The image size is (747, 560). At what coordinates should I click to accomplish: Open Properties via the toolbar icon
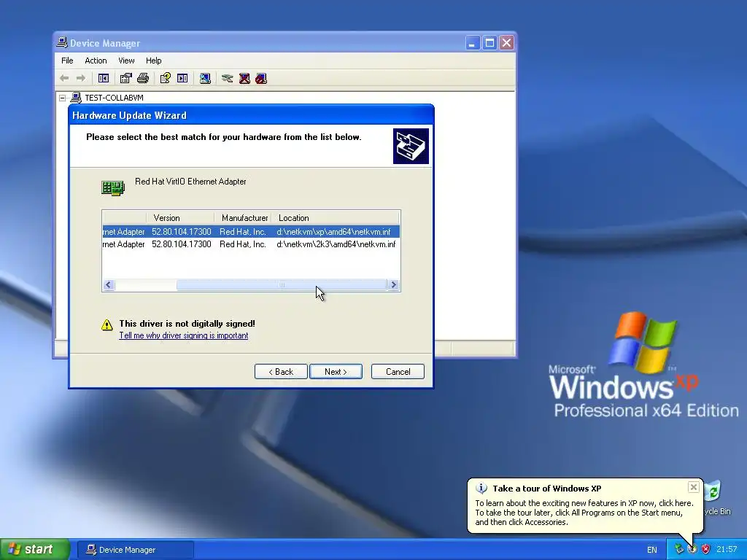(125, 78)
